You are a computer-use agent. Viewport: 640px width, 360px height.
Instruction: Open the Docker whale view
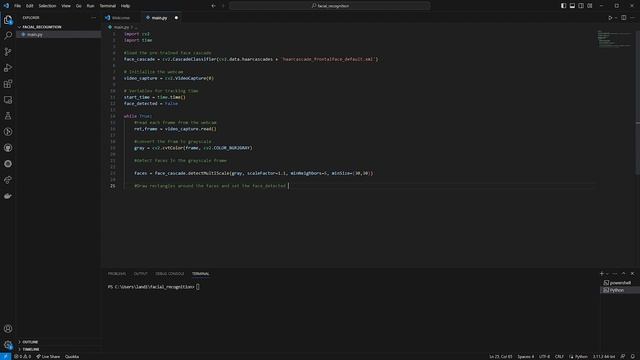[x=8, y=196]
